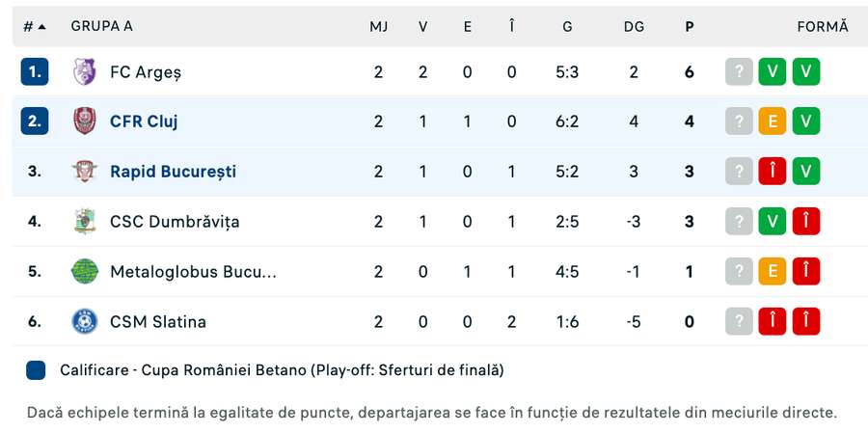
Task: Sort table by the # rank column
Action: (x=35, y=26)
